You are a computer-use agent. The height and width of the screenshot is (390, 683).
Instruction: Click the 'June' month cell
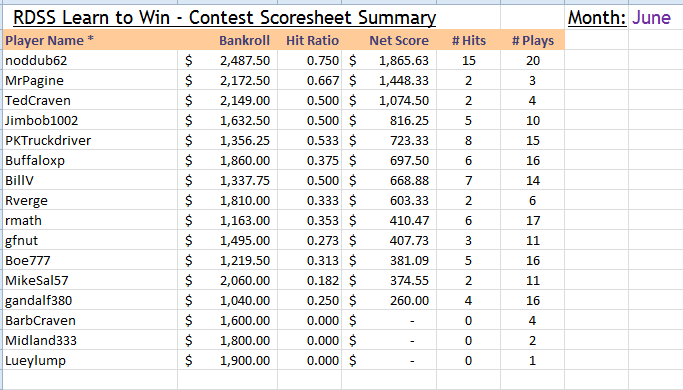651,18
